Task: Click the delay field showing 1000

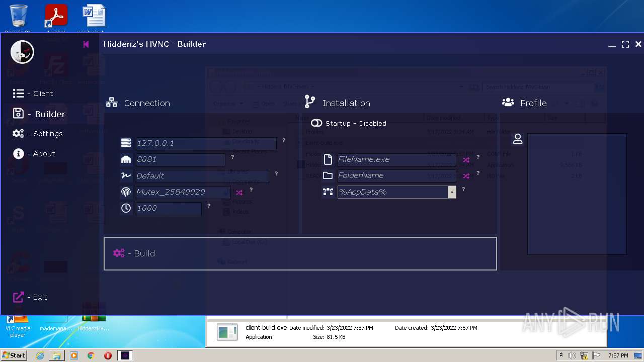Action: click(169, 208)
